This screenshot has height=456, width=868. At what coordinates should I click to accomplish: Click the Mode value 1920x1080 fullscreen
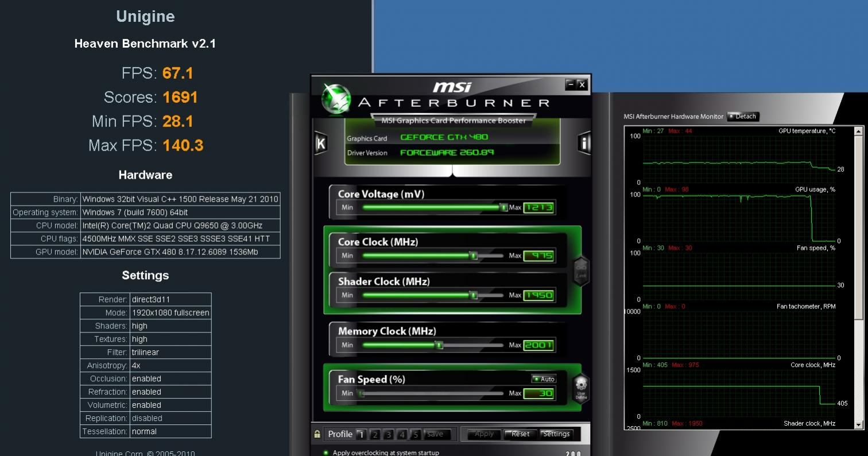pyautogui.click(x=170, y=313)
